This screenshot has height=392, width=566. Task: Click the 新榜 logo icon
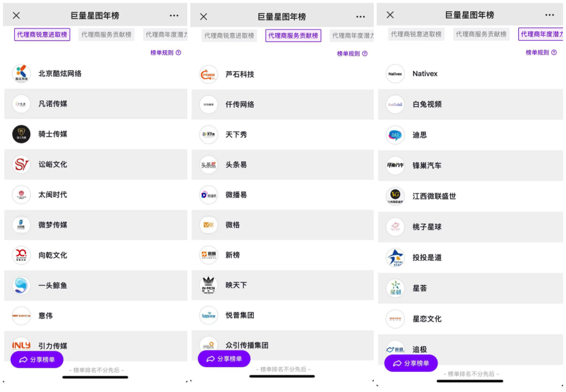(209, 255)
